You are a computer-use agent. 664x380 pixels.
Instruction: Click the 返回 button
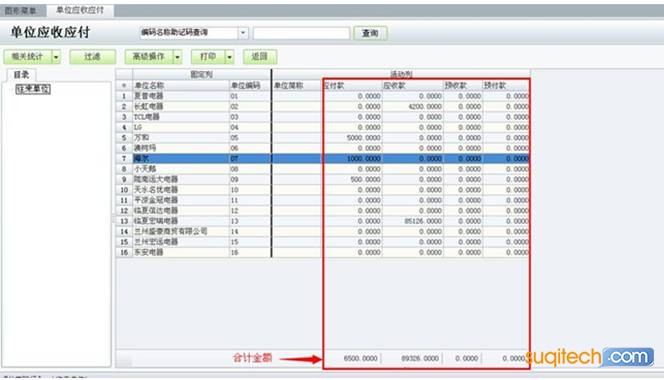pyautogui.click(x=260, y=56)
